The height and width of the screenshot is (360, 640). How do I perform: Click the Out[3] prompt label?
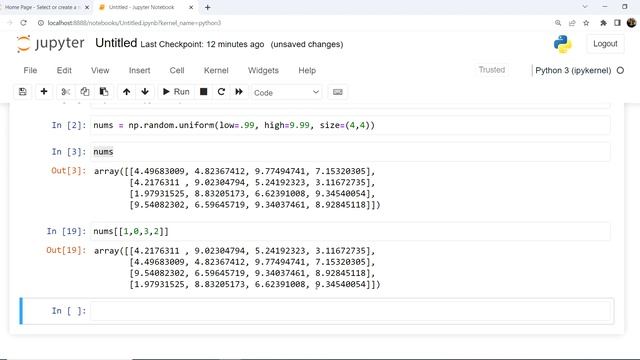tap(69, 170)
